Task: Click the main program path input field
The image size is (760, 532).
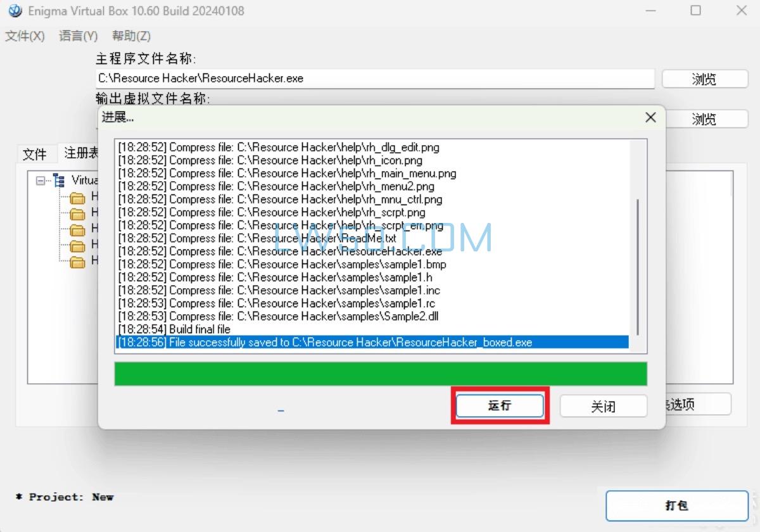Action: coord(375,79)
